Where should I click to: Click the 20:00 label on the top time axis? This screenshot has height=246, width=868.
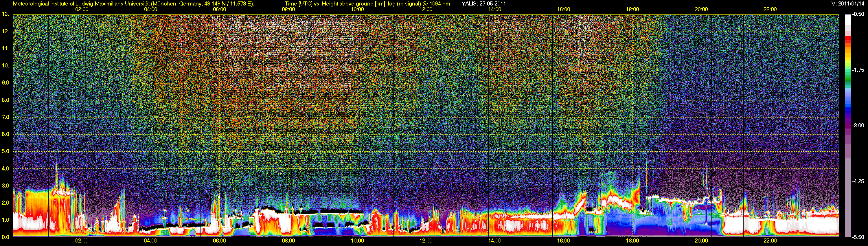pos(701,10)
